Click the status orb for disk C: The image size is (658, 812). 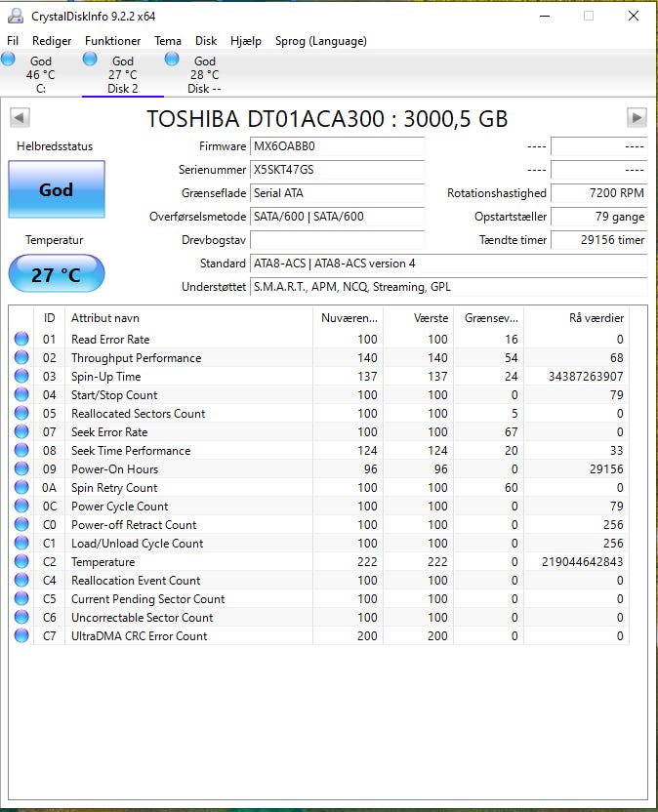(9, 61)
